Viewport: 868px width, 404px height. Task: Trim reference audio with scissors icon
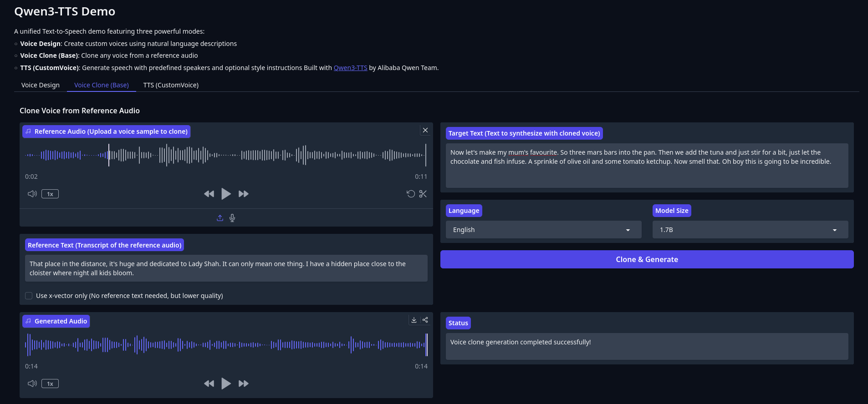pos(423,194)
